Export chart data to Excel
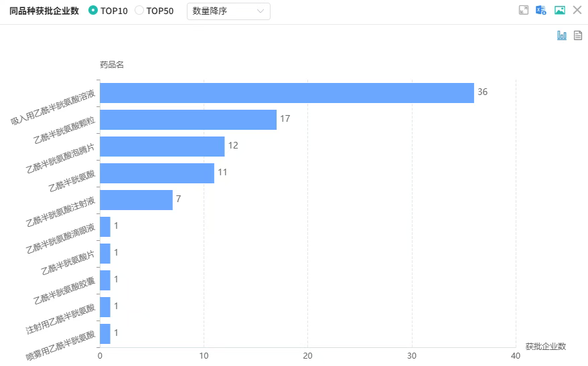The width and height of the screenshot is (588, 366). point(541,10)
